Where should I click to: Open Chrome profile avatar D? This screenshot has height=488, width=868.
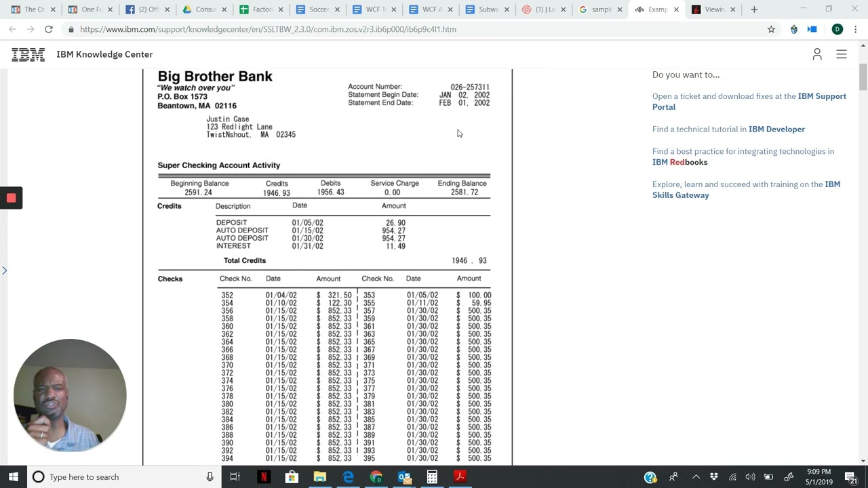(x=837, y=29)
